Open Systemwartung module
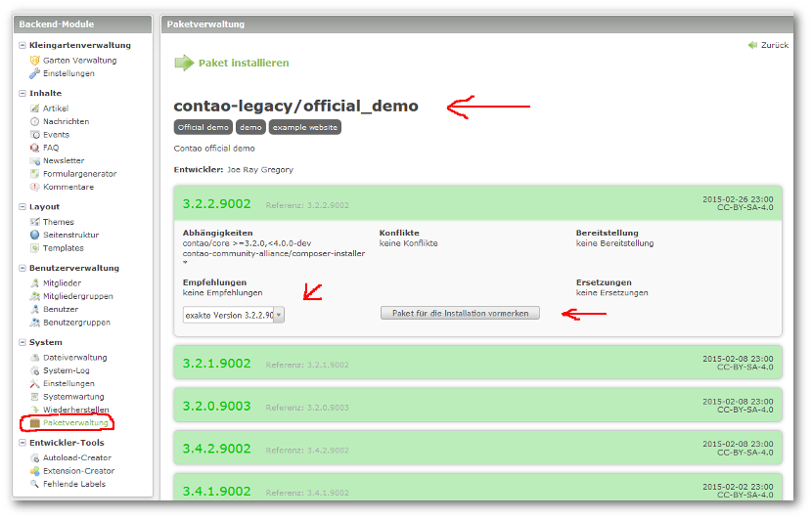Screen dimensions: 812x519 73,397
